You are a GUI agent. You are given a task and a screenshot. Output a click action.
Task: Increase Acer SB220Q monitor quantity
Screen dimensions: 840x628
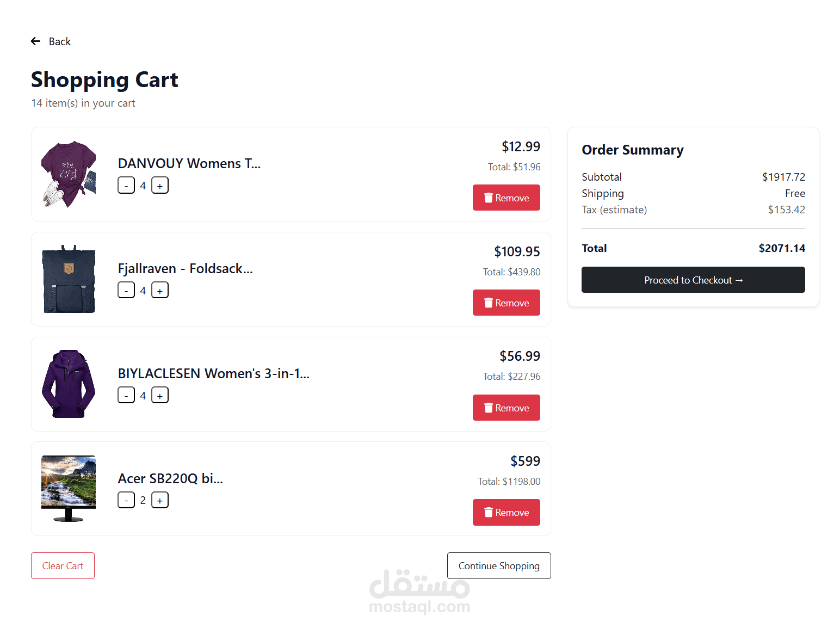pyautogui.click(x=160, y=500)
